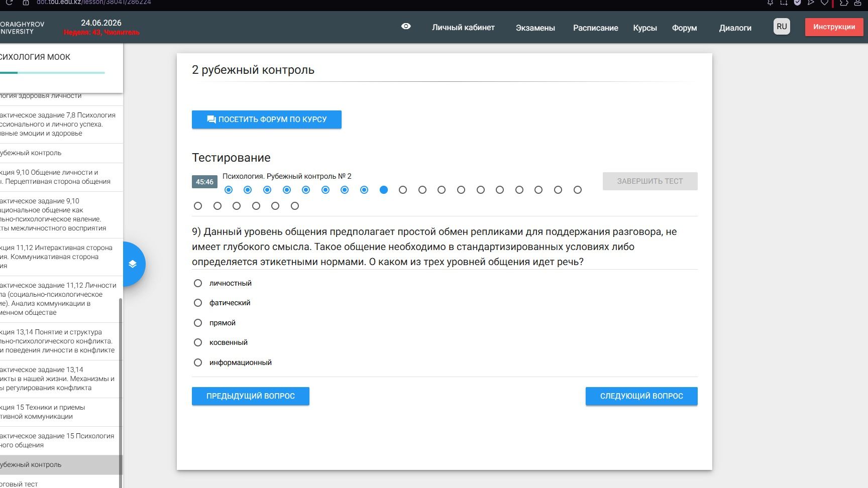Image resolution: width=868 pixels, height=488 pixels.
Task: Click the eye visibility icon in header
Action: click(406, 27)
